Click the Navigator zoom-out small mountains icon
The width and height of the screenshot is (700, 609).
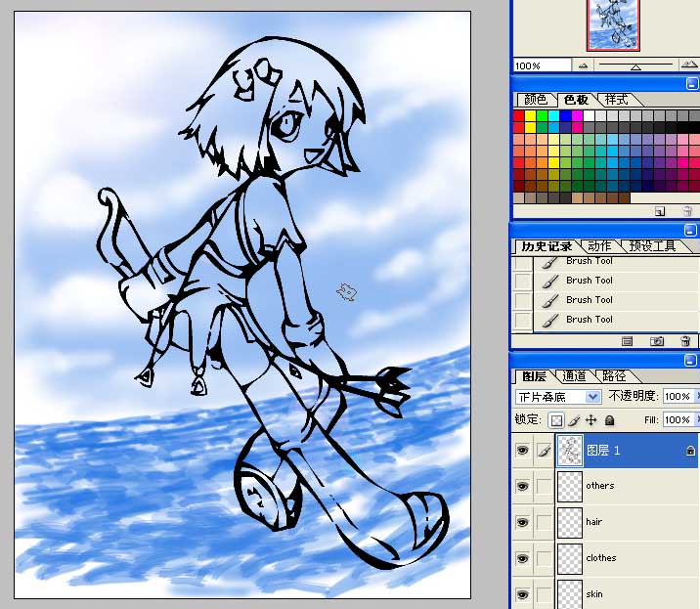point(583,65)
